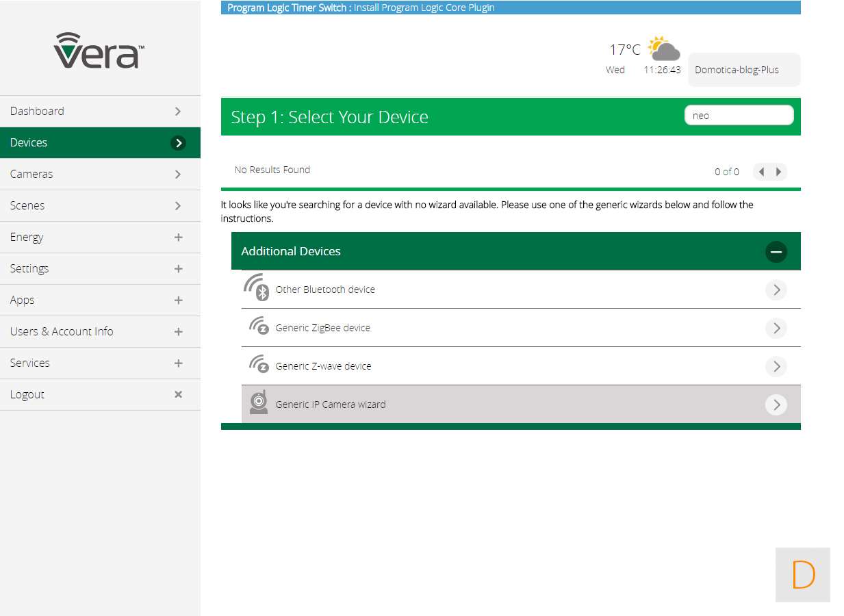Click the Generic Z-wave device icon
The width and height of the screenshot is (844, 616).
(258, 365)
